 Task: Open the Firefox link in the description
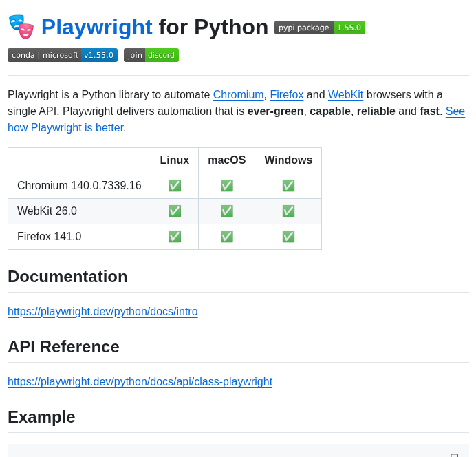(287, 95)
